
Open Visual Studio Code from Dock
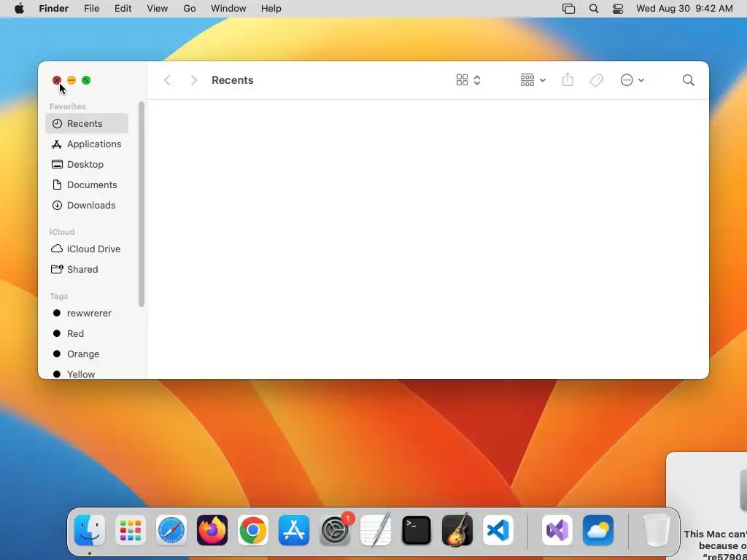point(498,530)
